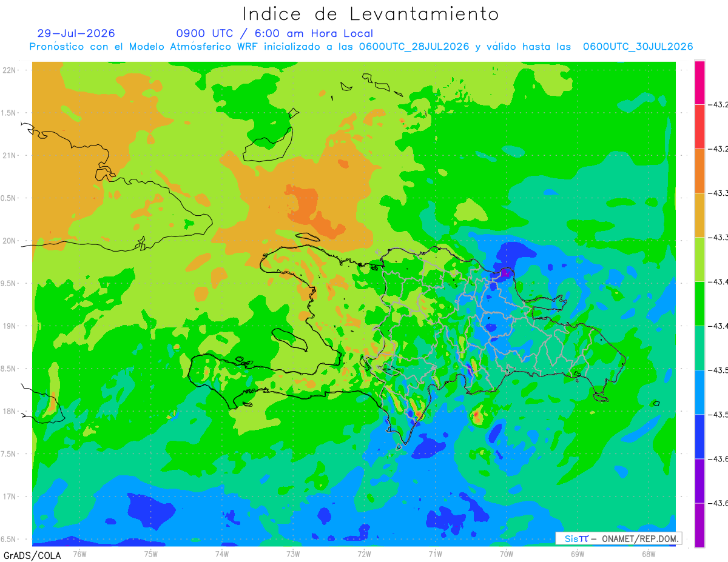This screenshot has width=728, height=562.
Task: Click the '22N' latitude label
Action: (10, 70)
